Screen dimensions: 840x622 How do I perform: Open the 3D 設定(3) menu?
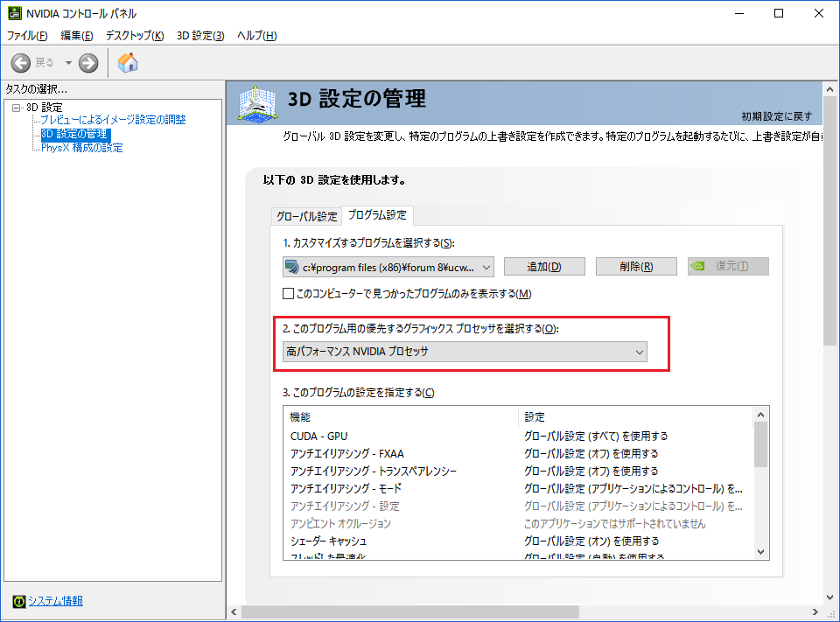(200, 35)
